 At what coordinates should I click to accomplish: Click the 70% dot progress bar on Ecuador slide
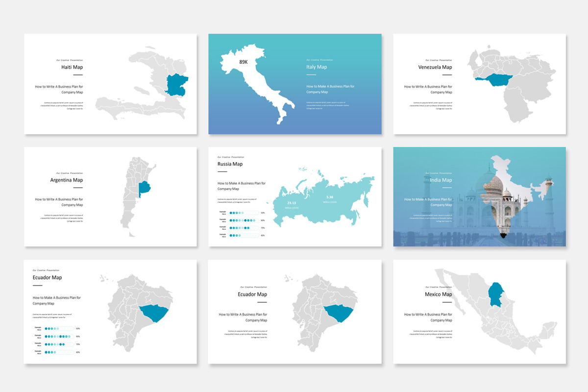[59, 344]
